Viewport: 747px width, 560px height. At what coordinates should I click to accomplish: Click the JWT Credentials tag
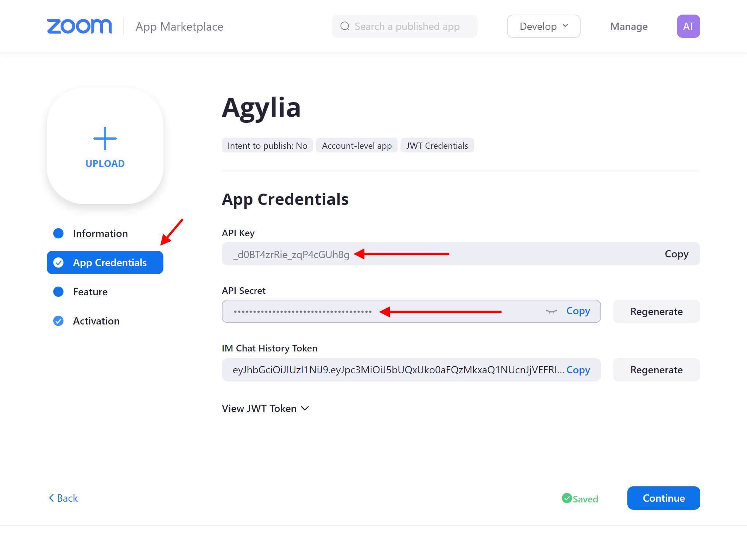(437, 145)
